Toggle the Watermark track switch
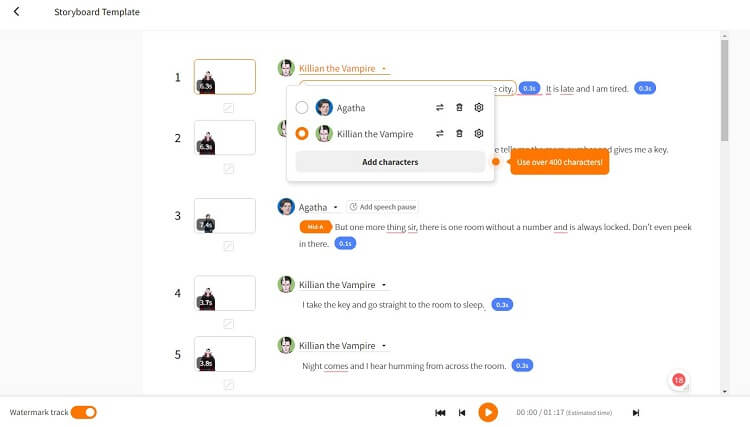Image resolution: width=750 pixels, height=427 pixels. click(x=84, y=412)
